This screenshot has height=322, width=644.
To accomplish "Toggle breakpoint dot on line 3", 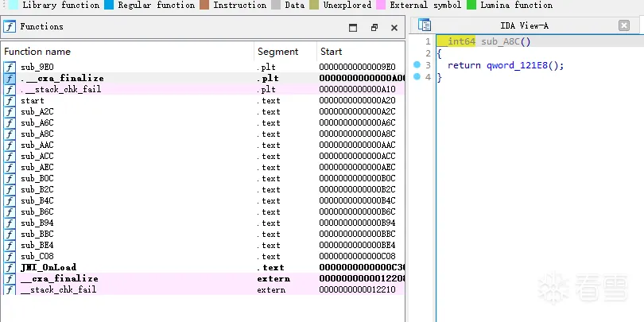I will (x=417, y=64).
